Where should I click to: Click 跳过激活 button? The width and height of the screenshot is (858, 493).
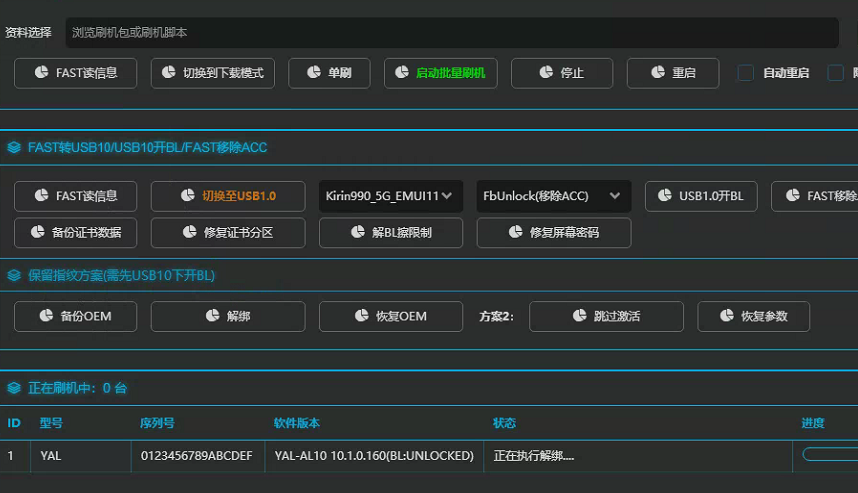(x=606, y=317)
